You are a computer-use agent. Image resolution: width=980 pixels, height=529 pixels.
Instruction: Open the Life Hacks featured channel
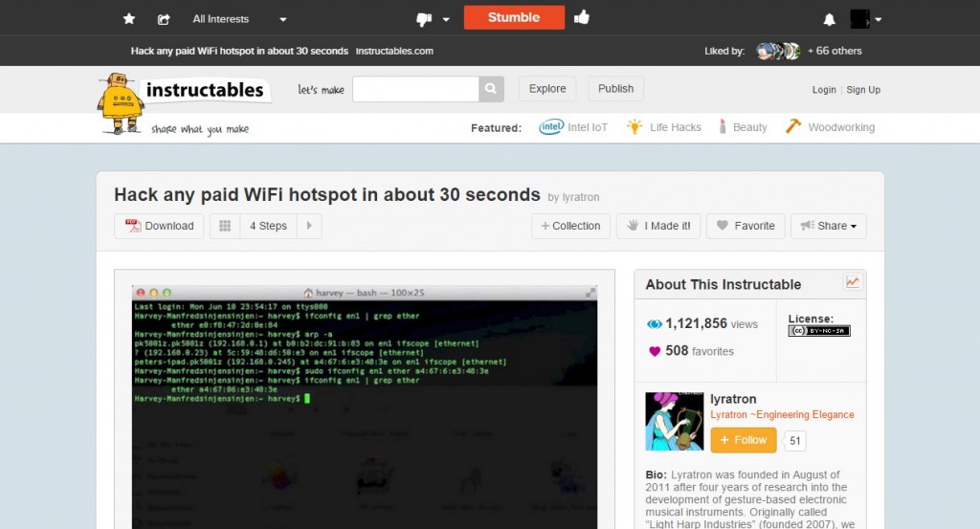tap(664, 127)
